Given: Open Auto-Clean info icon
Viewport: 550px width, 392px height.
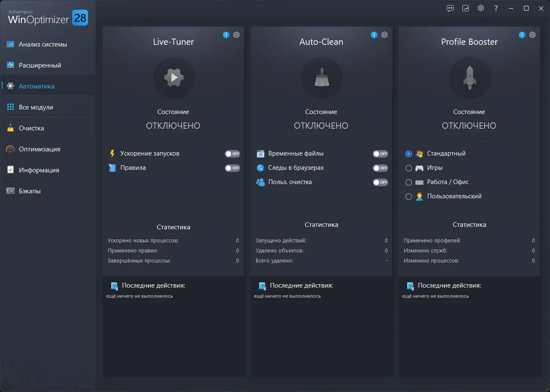Looking at the screenshot, I should [x=374, y=35].
